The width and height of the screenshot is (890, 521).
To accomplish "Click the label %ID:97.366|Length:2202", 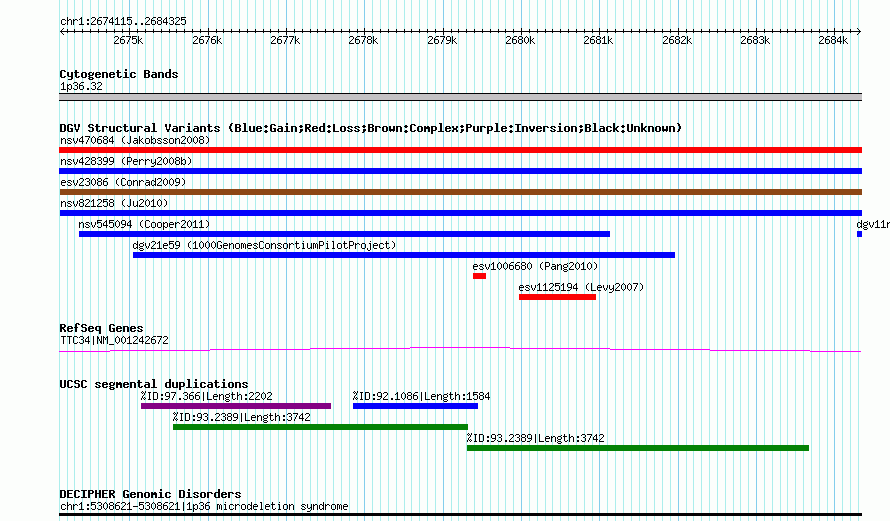I will tap(207, 396).
